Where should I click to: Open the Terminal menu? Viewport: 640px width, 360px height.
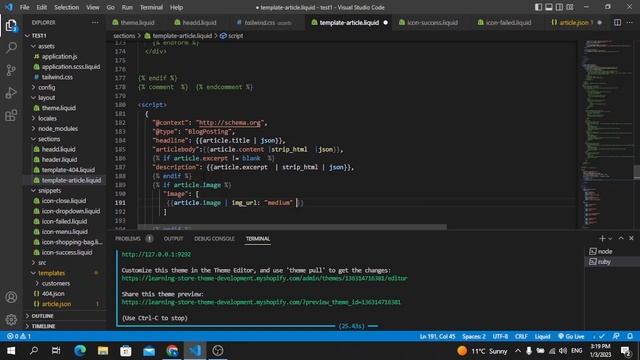coord(151,7)
